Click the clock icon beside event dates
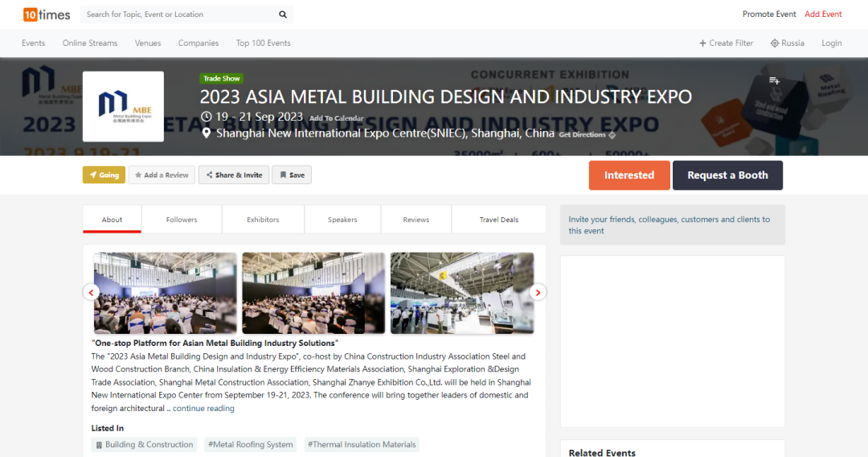Image resolution: width=868 pixels, height=457 pixels. (206, 117)
